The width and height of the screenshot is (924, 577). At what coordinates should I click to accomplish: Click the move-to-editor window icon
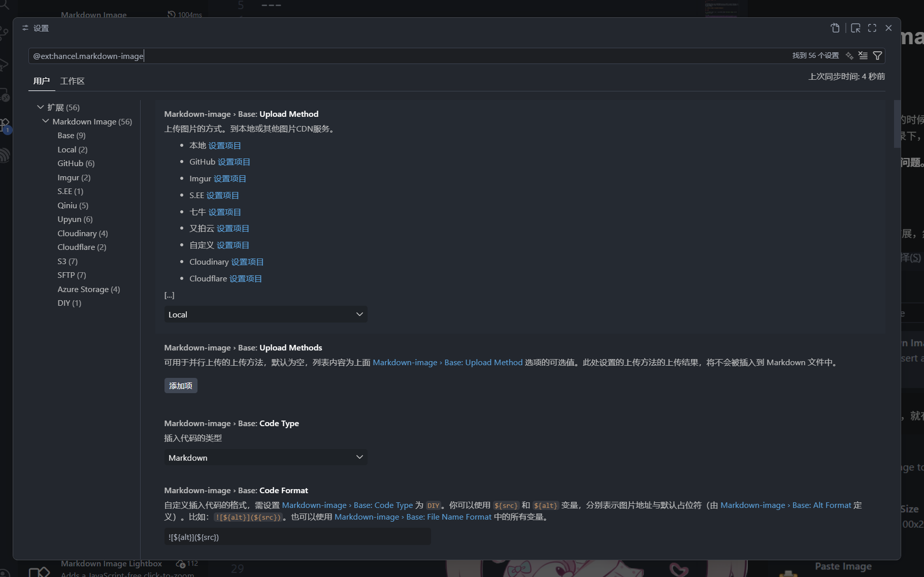click(855, 28)
